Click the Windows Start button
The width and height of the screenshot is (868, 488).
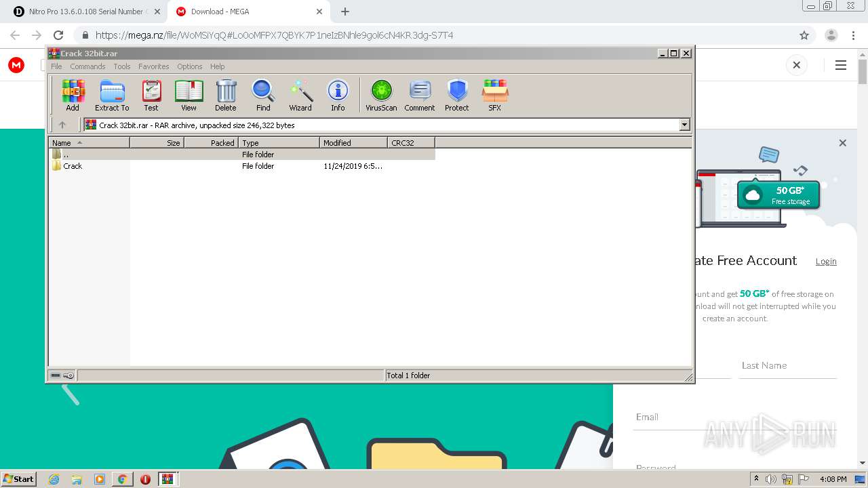point(18,479)
